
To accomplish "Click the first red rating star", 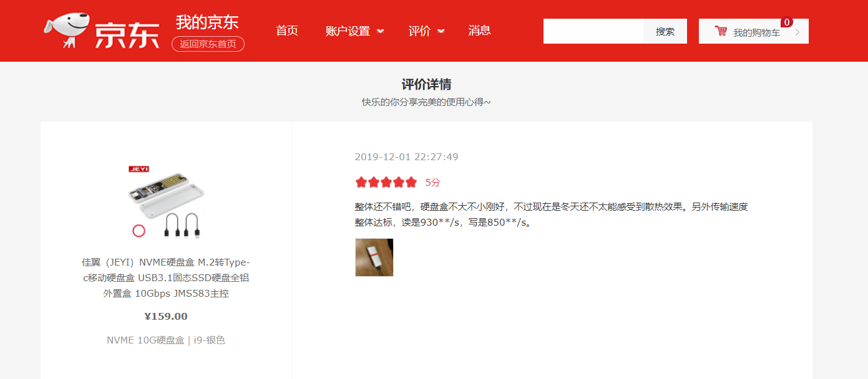I will coord(361,182).
